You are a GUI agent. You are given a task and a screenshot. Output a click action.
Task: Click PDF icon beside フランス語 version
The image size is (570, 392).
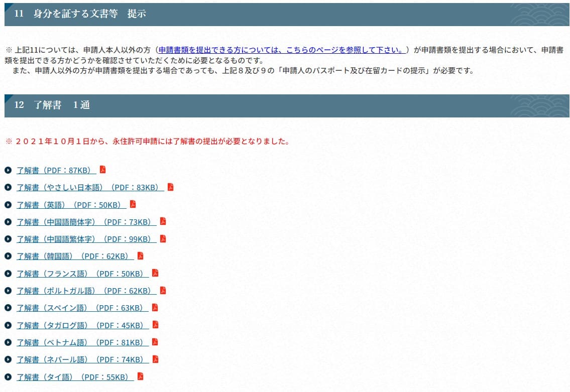(155, 273)
